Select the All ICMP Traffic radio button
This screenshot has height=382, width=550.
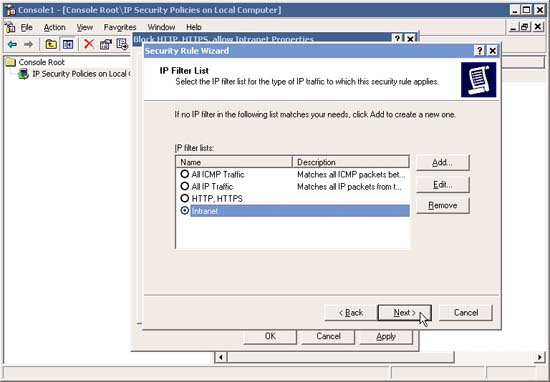[185, 174]
